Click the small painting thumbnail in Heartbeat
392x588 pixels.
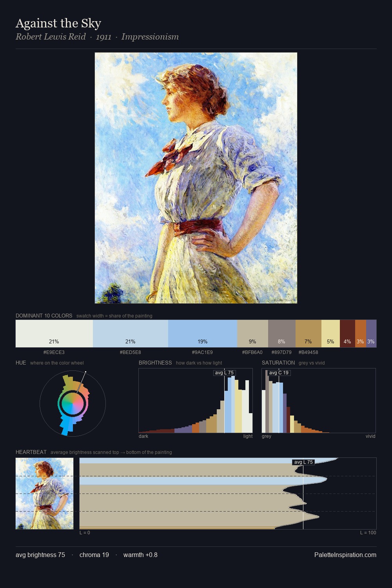pos(45,494)
